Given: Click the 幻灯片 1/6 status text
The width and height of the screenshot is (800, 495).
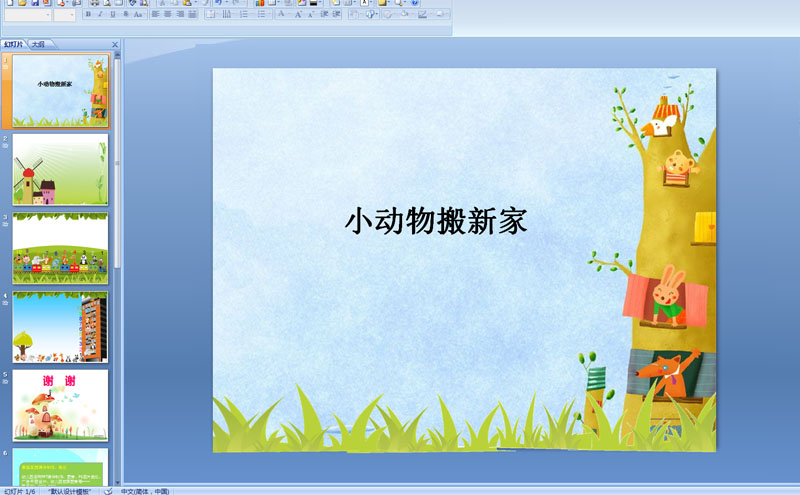Looking at the screenshot, I should [19, 491].
